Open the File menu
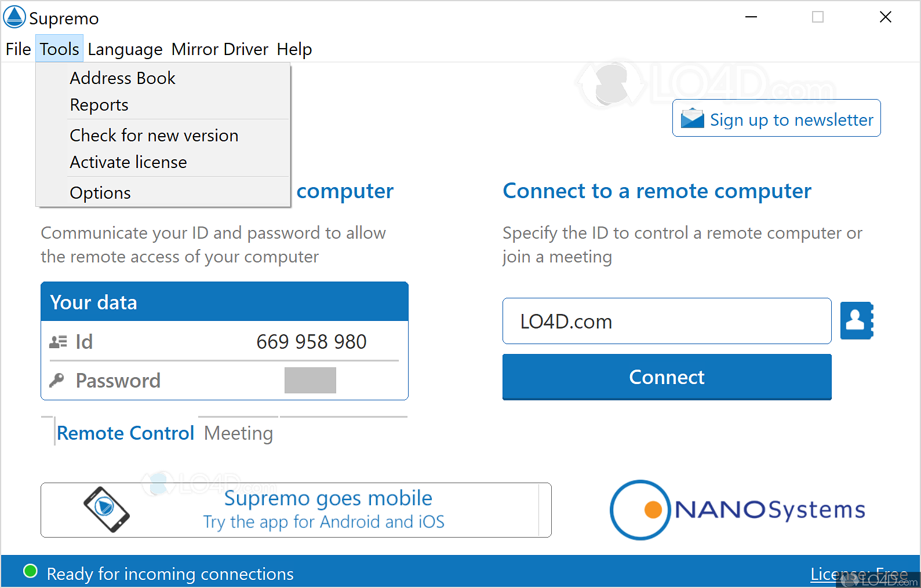 (x=18, y=49)
